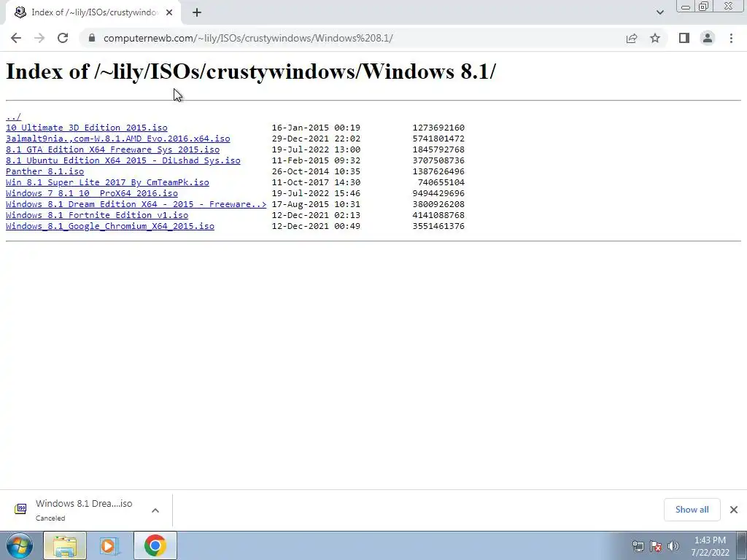View site security lock info
Viewport: 747px width, 560px height.
click(92, 38)
